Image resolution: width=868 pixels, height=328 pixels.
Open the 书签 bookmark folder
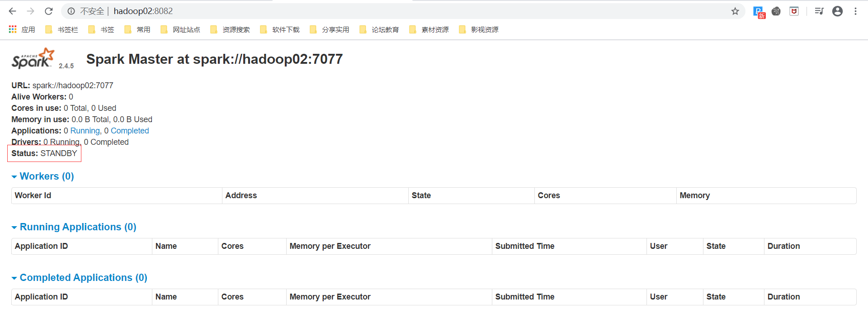[101, 29]
